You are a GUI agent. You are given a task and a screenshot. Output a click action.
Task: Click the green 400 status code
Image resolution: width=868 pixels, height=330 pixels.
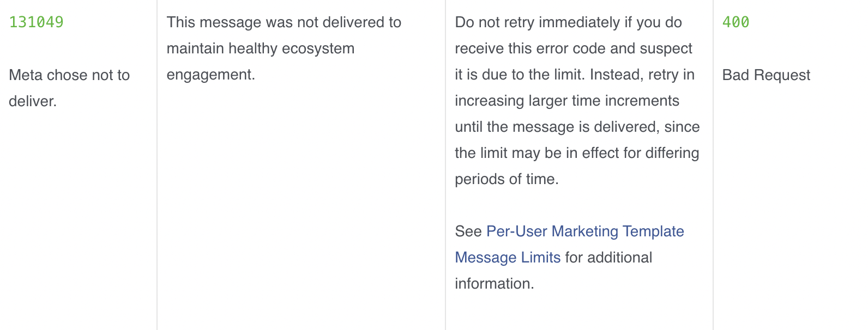click(x=736, y=22)
